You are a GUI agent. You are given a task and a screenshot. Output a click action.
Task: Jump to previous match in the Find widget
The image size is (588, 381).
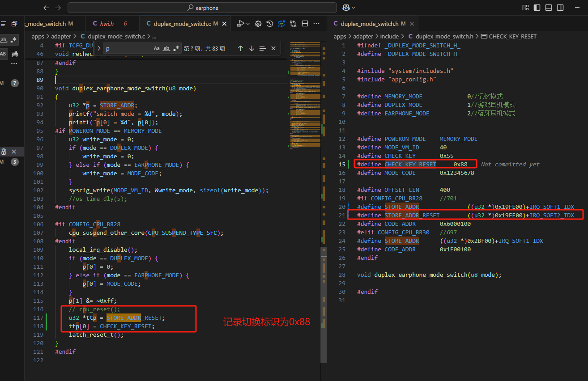[x=240, y=48]
